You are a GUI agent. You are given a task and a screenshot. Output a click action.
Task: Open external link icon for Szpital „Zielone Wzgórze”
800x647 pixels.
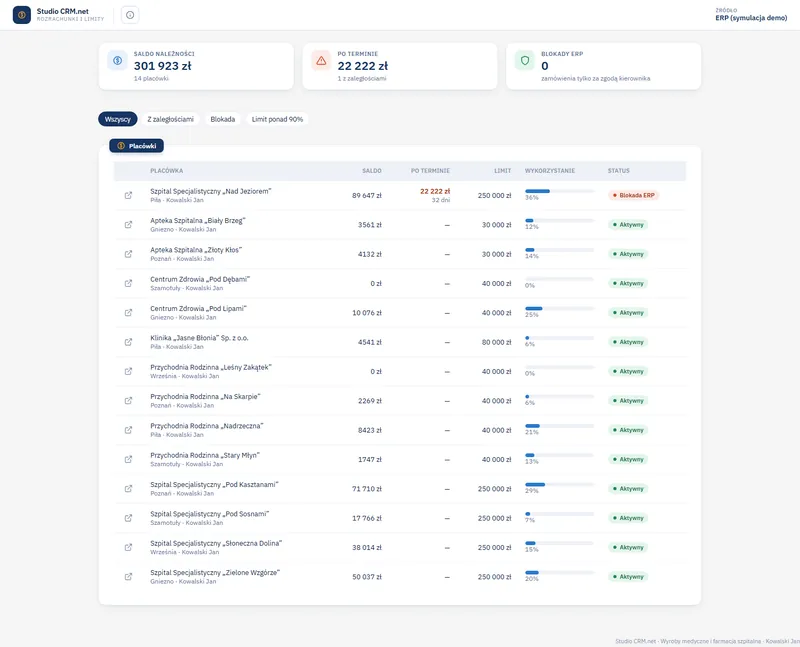[x=129, y=577]
